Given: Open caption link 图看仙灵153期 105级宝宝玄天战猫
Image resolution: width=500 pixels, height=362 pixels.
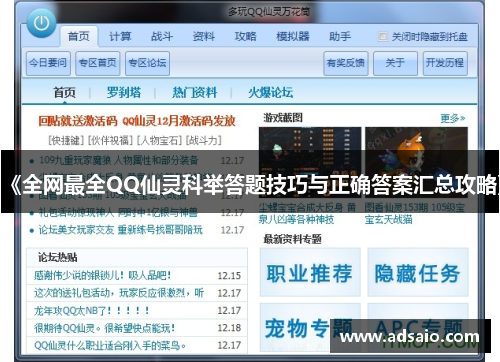Looking at the screenshot, I should (415, 213).
